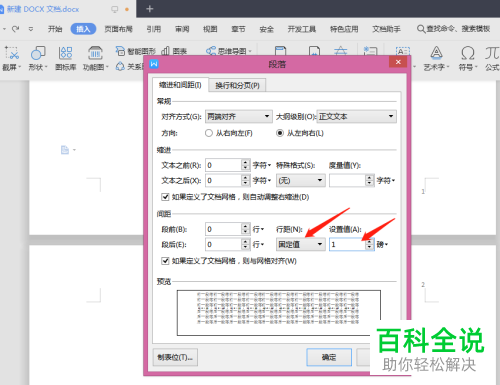Image resolution: width=500 pixels, height=385 pixels.
Task: Click the redo arrow in quick access bar
Action: (15, 29)
